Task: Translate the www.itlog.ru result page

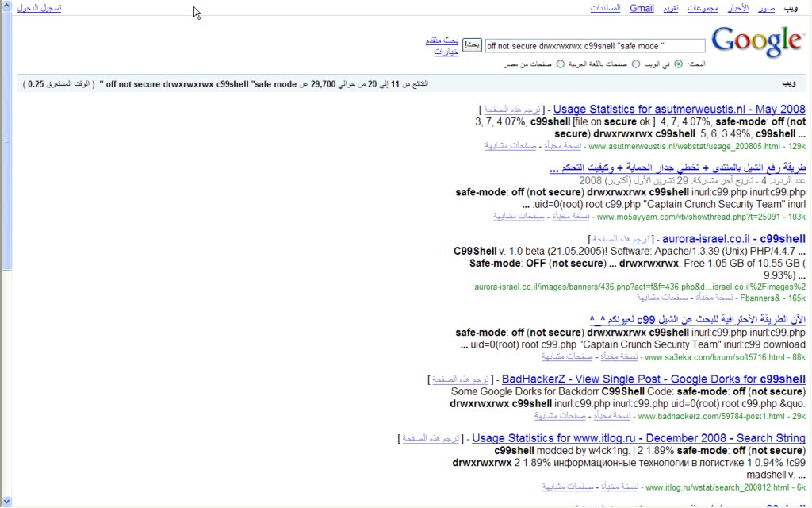Action: [x=431, y=438]
